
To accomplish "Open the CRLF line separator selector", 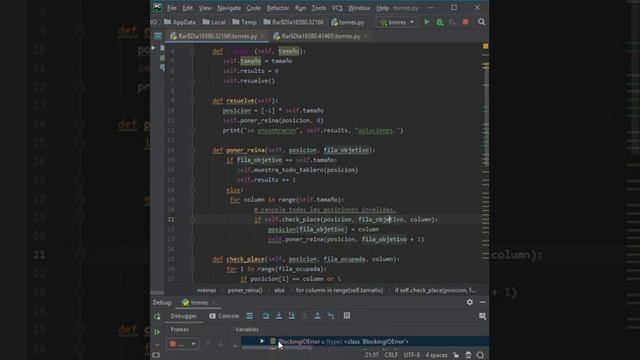I will coord(391,355).
